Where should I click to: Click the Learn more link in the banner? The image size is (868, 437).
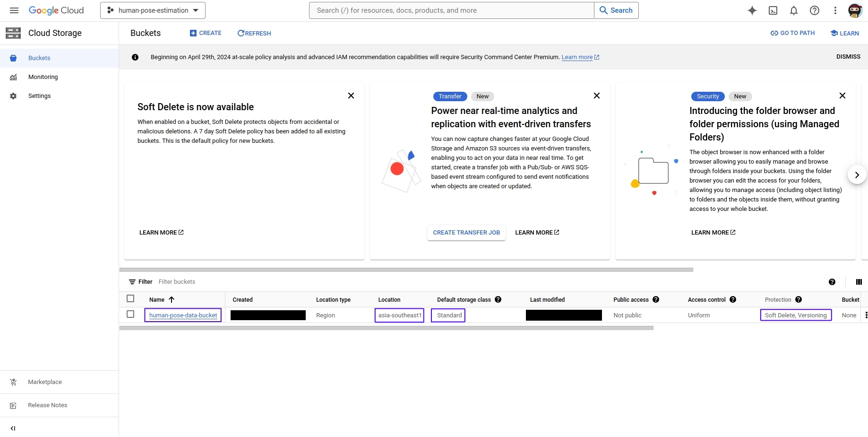tap(580, 57)
